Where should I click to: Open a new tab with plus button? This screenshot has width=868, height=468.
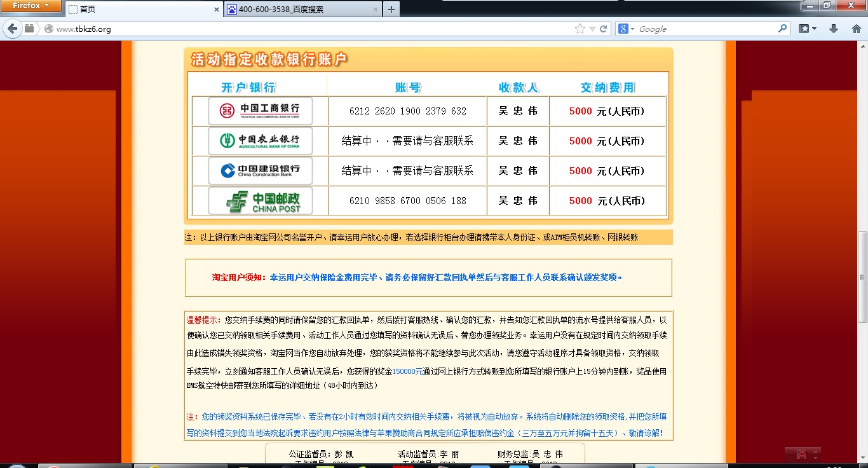(391, 10)
